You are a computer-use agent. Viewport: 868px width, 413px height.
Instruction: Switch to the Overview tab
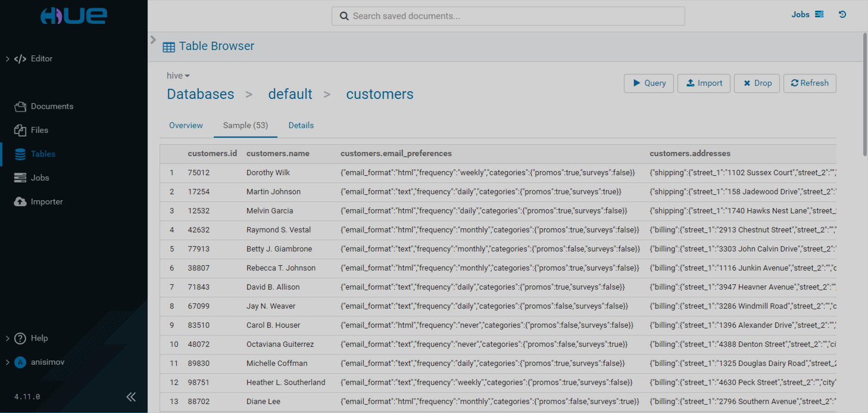(186, 126)
